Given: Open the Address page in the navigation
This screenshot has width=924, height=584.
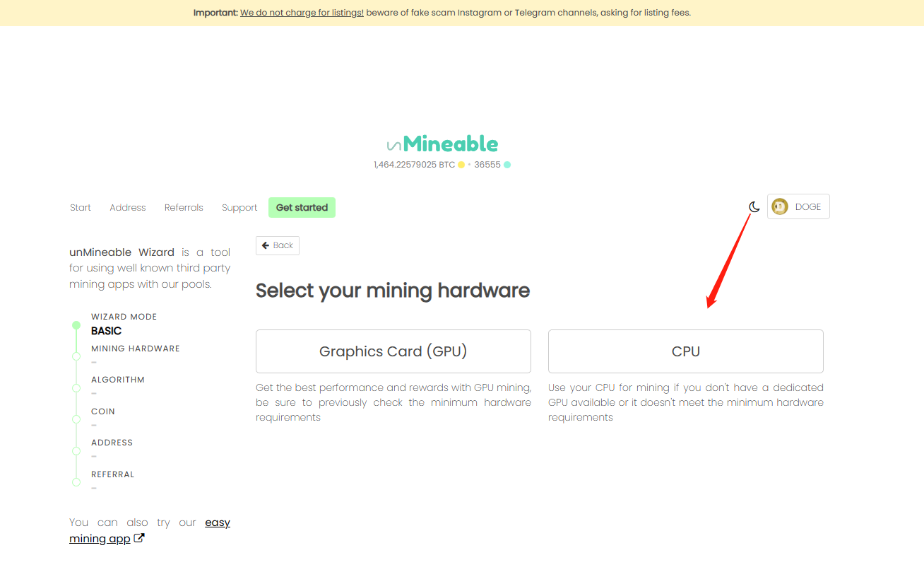Looking at the screenshot, I should point(128,208).
